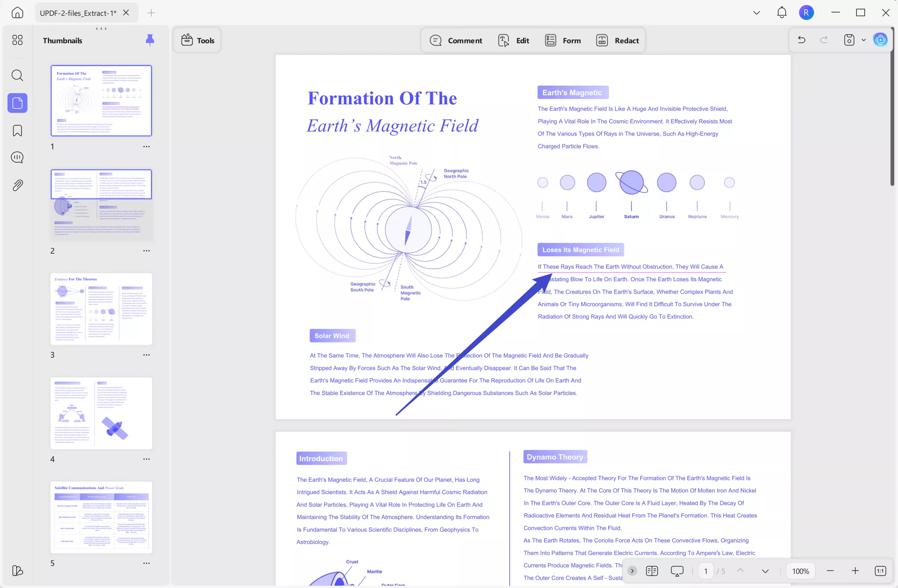
Task: Open the comments list panel
Action: (x=17, y=158)
